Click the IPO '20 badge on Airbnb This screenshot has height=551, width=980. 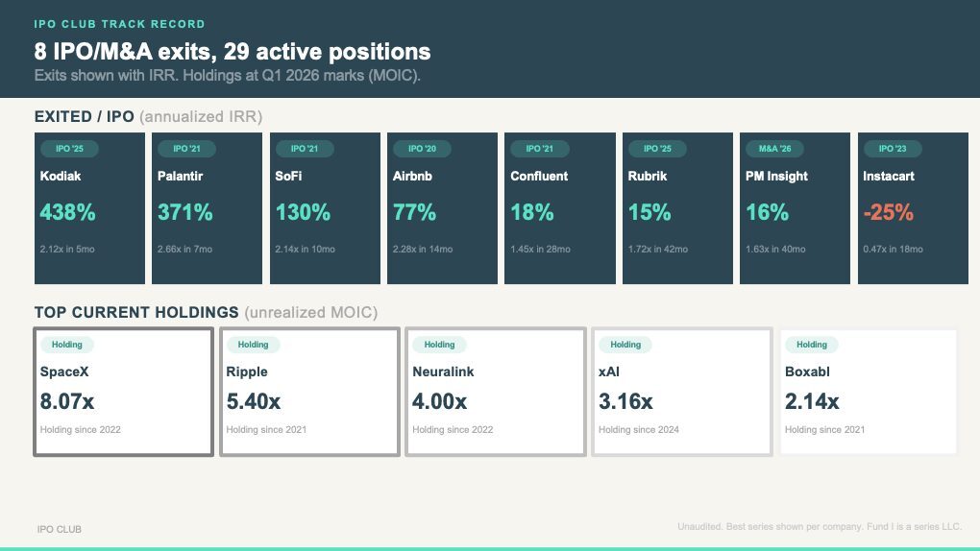(x=422, y=149)
